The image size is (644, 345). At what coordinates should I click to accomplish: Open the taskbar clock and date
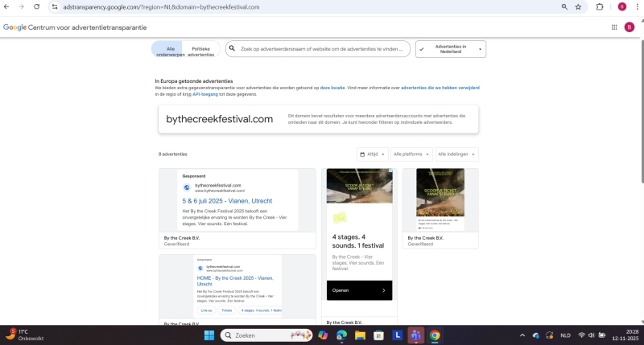pyautogui.click(x=625, y=335)
